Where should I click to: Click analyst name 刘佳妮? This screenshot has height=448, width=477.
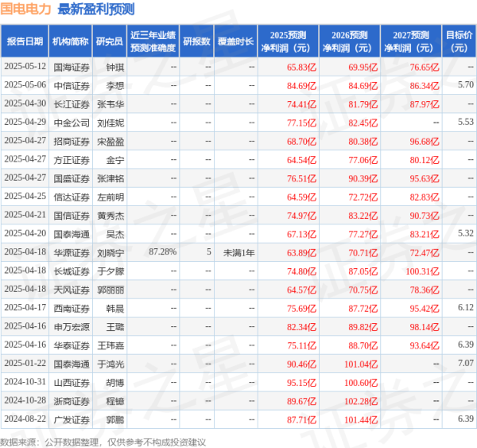click(x=111, y=123)
